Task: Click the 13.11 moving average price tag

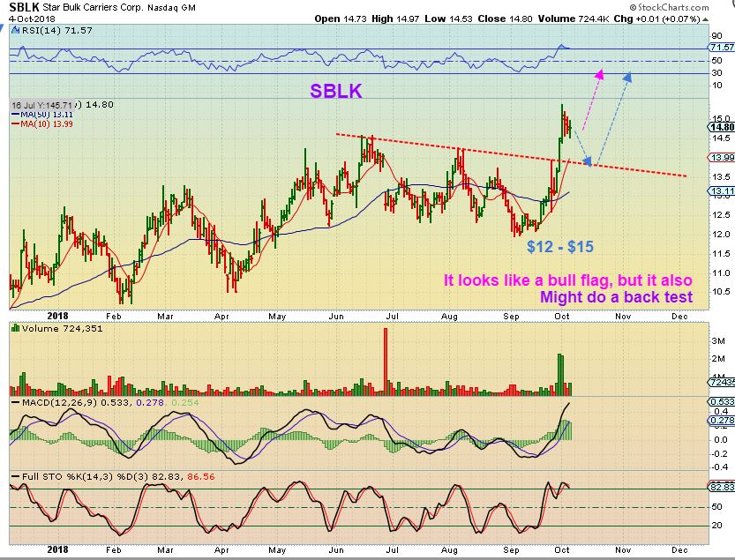Action: click(723, 190)
